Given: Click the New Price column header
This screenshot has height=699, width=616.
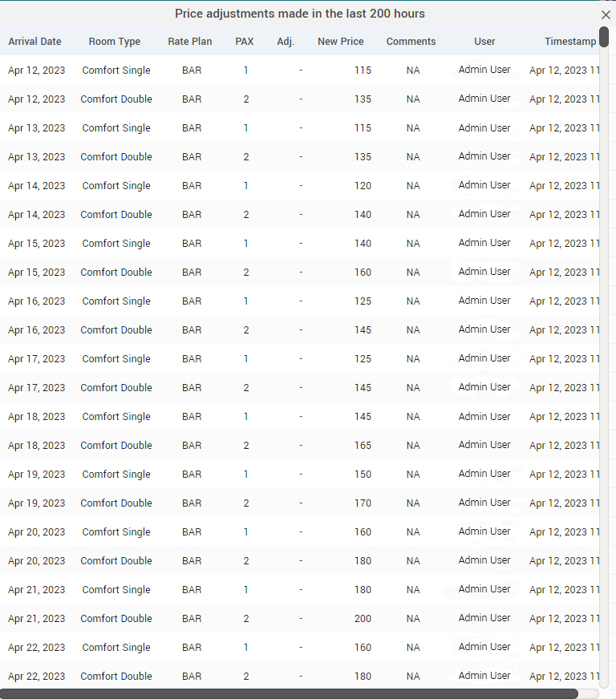Looking at the screenshot, I should (341, 42).
